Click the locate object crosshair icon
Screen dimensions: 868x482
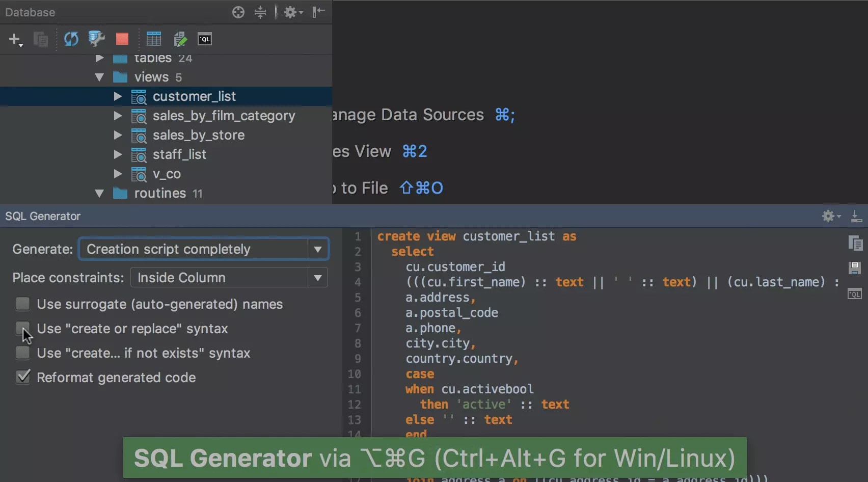[x=238, y=12]
